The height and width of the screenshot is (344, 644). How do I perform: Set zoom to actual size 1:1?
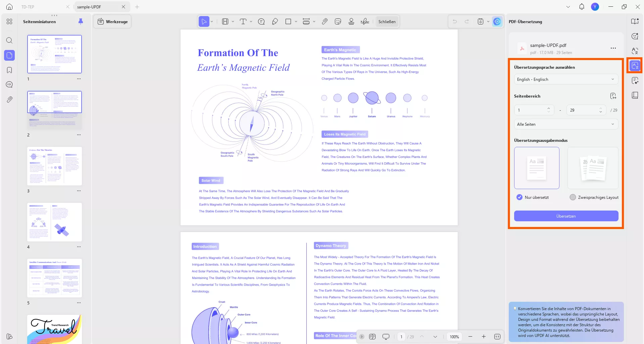[497, 337]
